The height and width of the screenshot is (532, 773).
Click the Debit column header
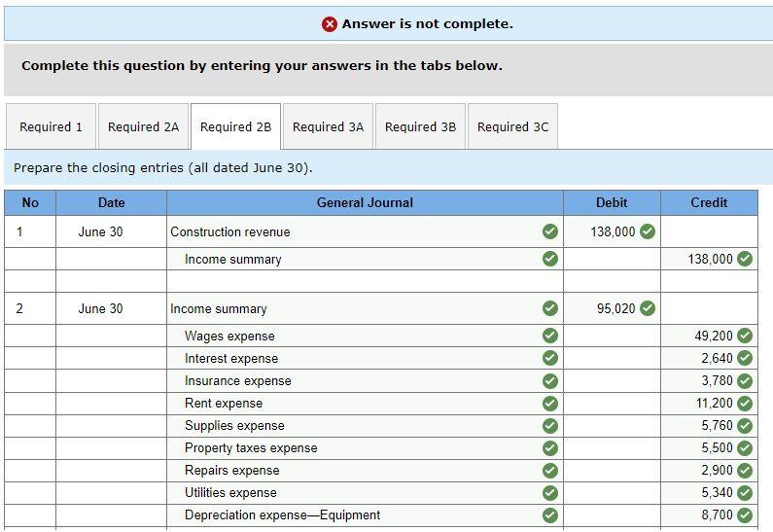[612, 202]
